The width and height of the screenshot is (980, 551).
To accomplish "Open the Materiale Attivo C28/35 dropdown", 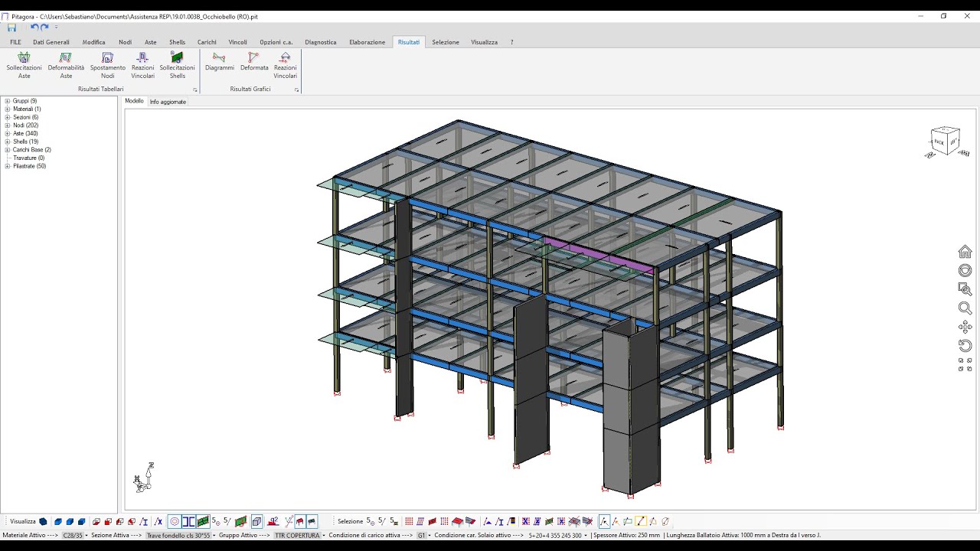I will [x=74, y=536].
